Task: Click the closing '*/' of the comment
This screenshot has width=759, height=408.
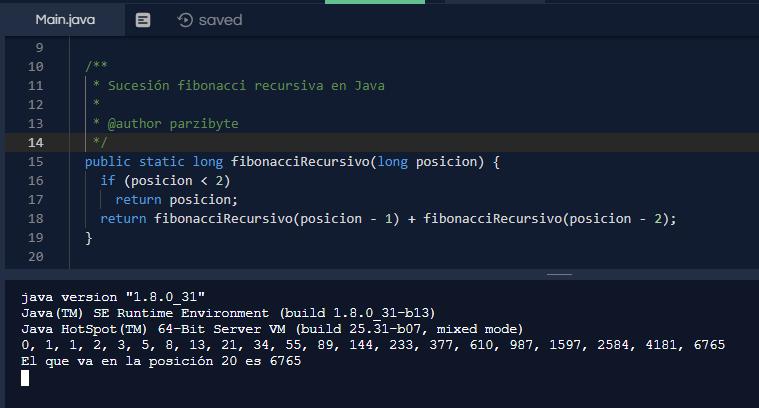Action: click(100, 142)
